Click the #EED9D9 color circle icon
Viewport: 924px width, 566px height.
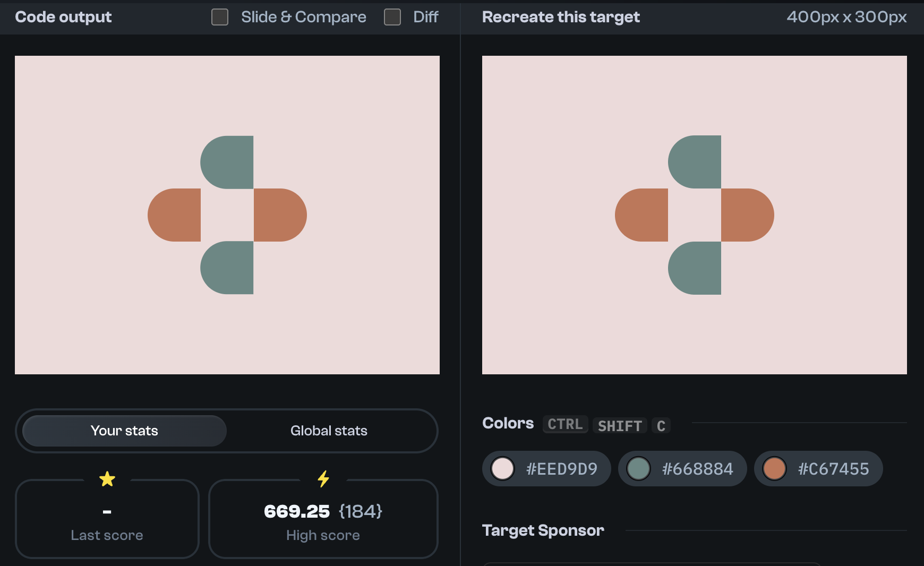coord(502,469)
